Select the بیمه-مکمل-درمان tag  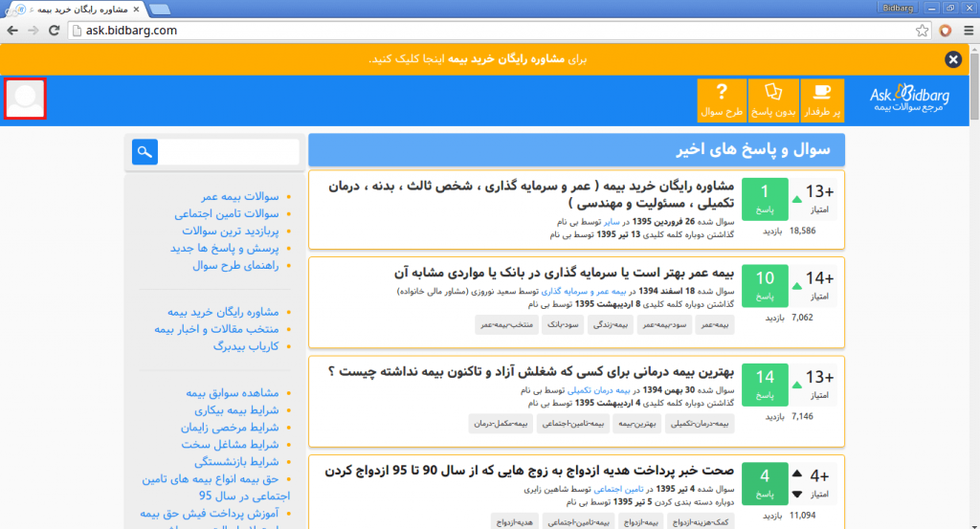(501, 424)
